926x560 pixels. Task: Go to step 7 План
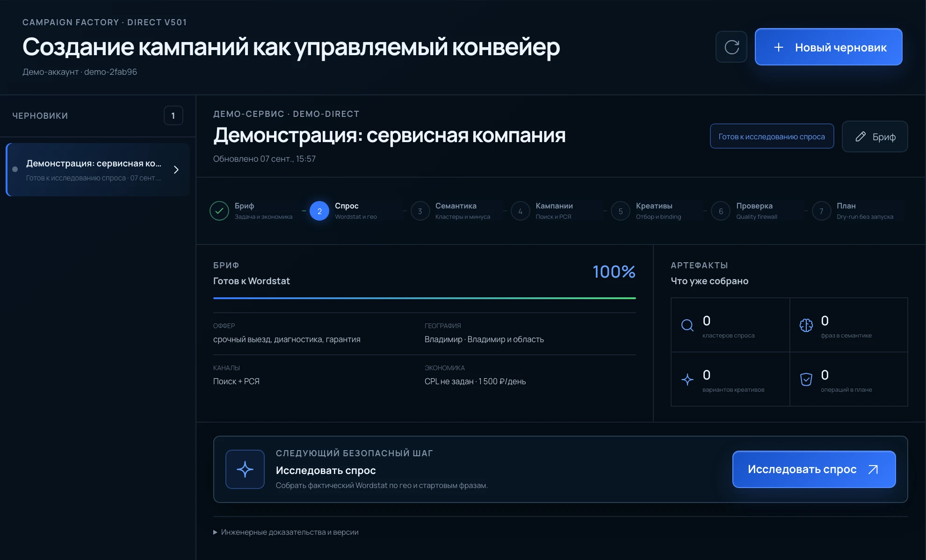(x=853, y=211)
